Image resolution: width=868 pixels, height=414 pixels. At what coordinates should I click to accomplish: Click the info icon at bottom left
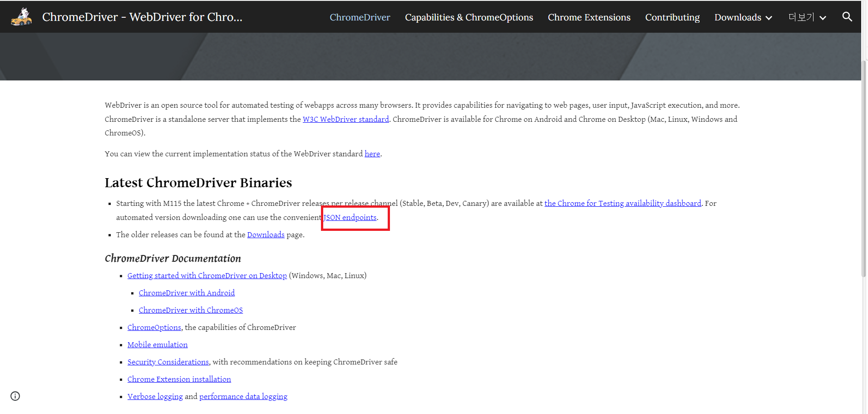15,396
